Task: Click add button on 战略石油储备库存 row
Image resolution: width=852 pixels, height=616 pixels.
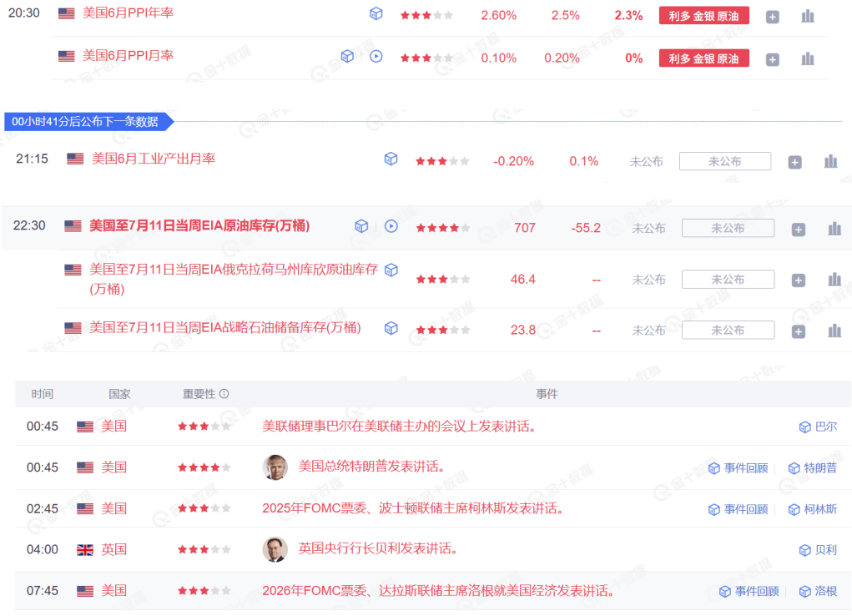Action: 799,331
